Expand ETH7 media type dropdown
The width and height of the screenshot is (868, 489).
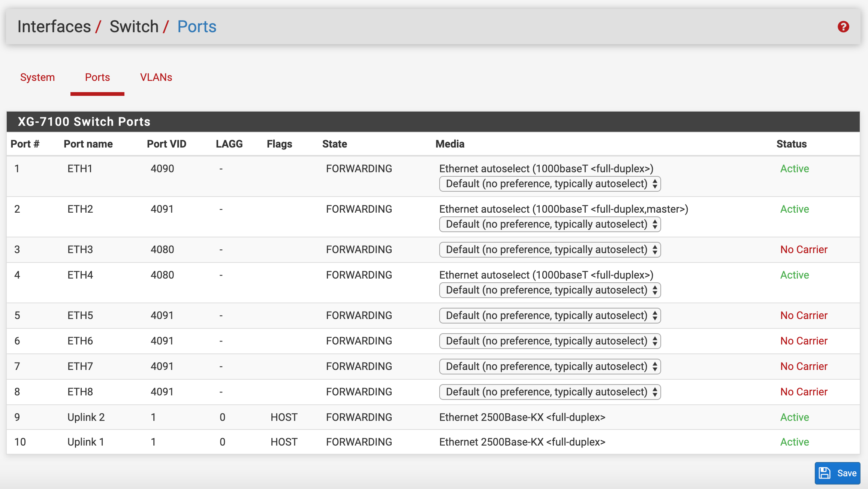click(x=550, y=367)
